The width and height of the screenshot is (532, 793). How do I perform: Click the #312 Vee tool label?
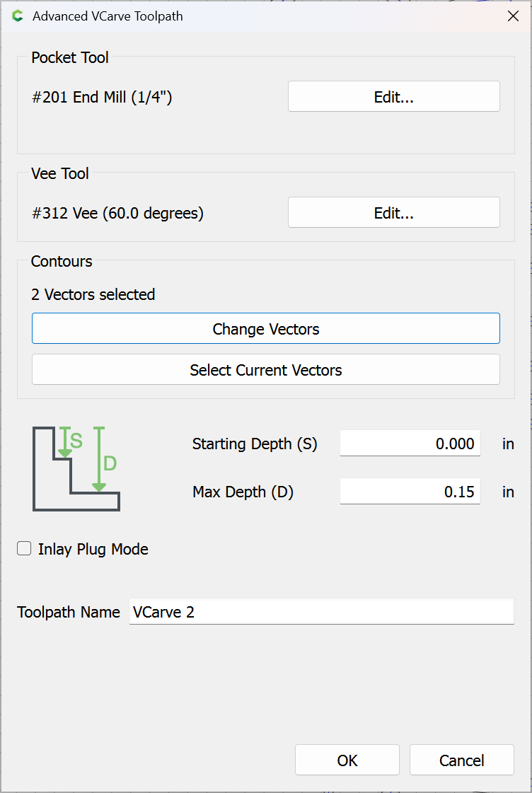(x=117, y=213)
